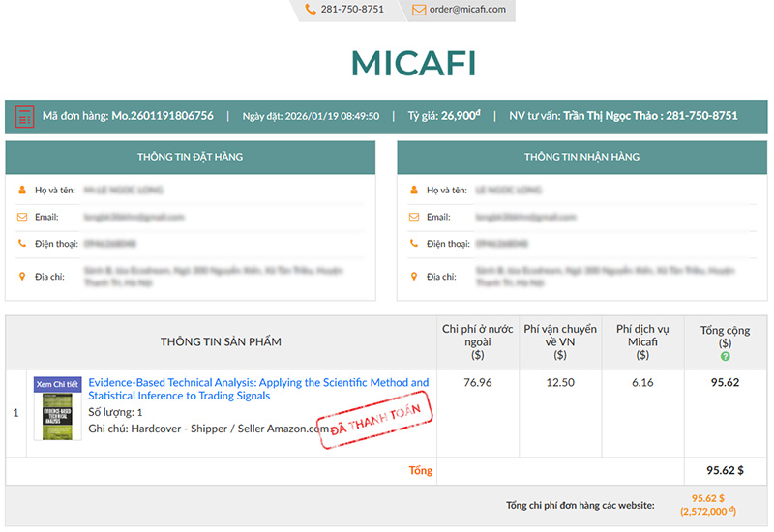Select the exchange rate 26,900đ
The image size is (774, 532).
(x=461, y=115)
